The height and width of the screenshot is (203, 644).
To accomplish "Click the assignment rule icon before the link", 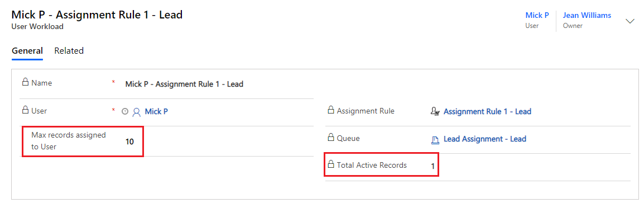I will [435, 111].
